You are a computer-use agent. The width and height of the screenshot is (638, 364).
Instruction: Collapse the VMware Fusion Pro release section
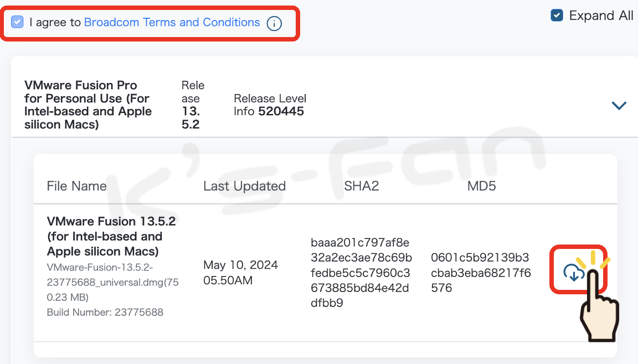click(x=619, y=105)
